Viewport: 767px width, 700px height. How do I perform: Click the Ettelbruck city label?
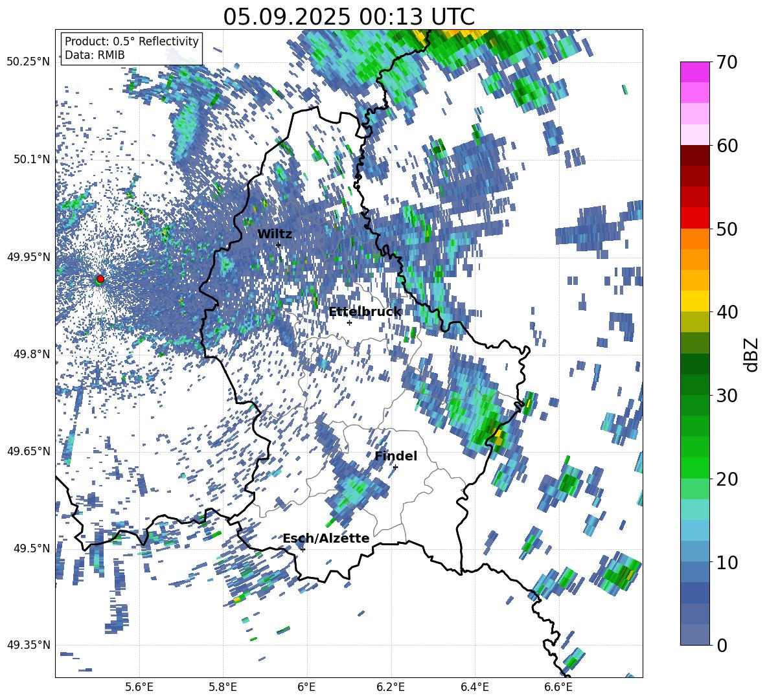click(365, 312)
